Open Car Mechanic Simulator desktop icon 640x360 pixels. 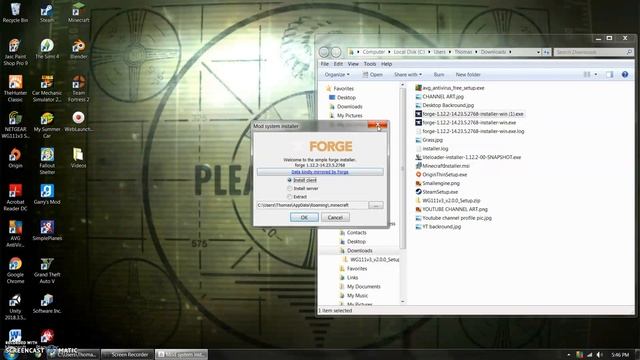click(x=47, y=88)
